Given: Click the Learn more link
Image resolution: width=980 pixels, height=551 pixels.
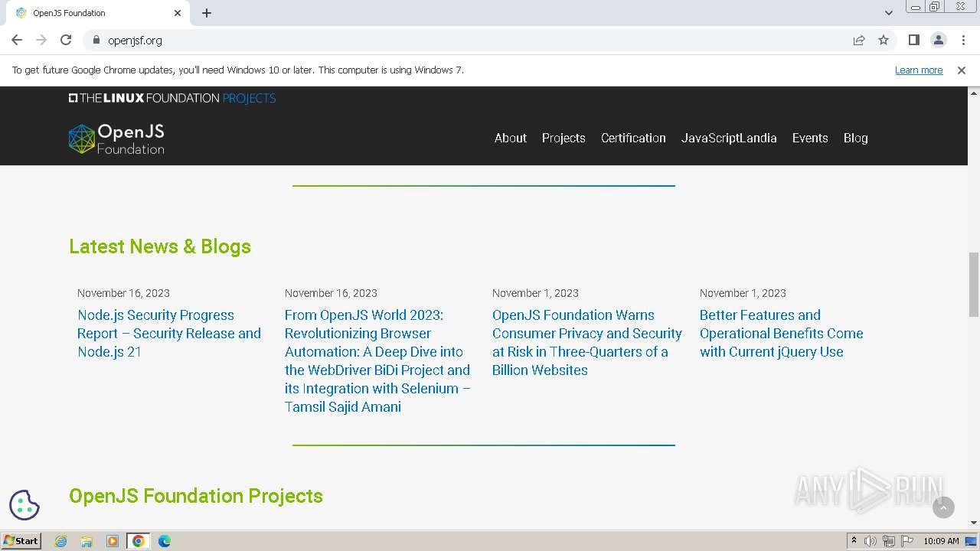Looking at the screenshot, I should (x=919, y=70).
